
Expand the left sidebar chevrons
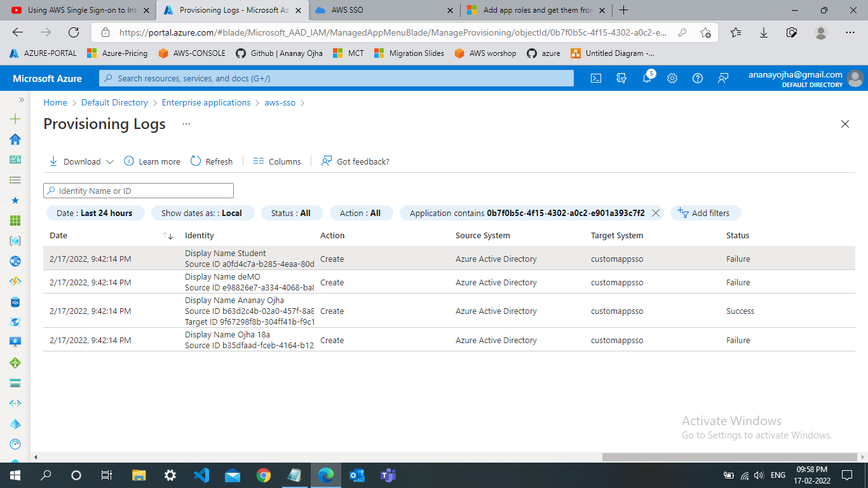click(21, 100)
